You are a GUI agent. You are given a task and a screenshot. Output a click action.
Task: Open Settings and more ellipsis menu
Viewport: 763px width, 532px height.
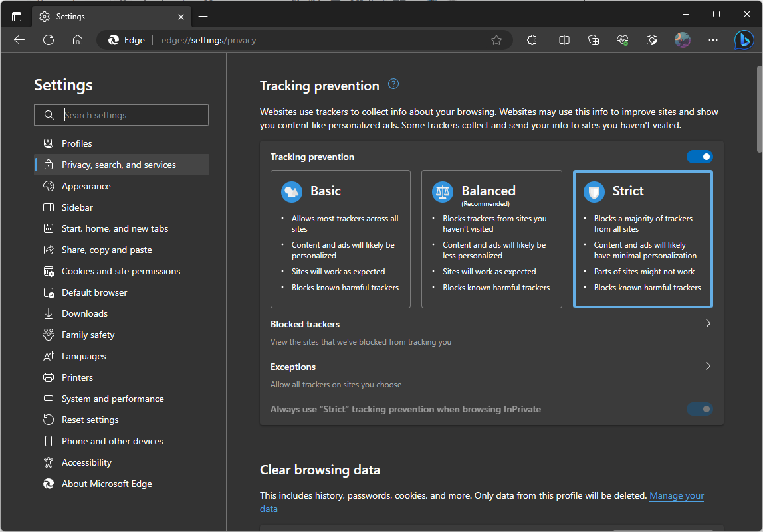[x=713, y=40]
